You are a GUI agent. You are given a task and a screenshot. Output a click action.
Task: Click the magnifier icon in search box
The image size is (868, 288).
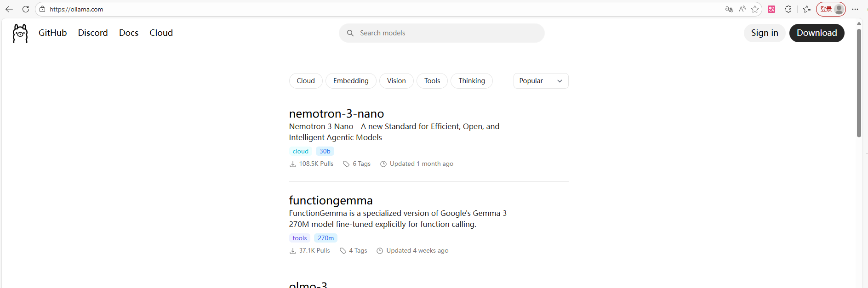coord(350,33)
